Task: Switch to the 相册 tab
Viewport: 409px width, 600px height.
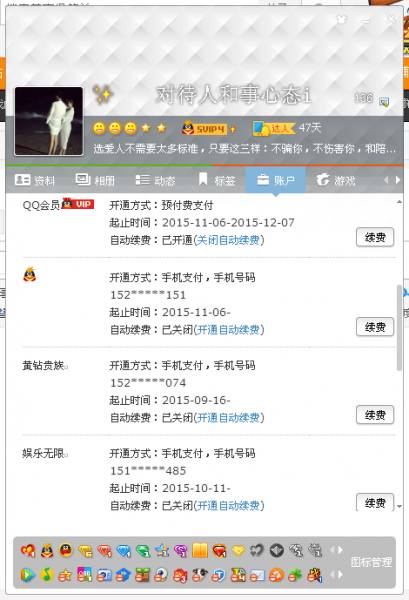Action: [x=95, y=180]
